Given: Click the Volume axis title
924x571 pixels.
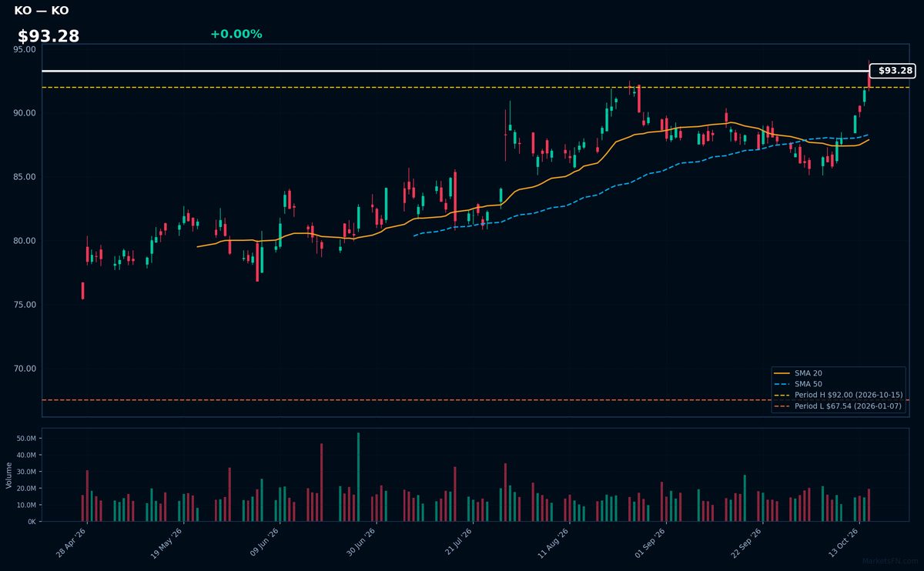Looking at the screenshot, I should (8, 476).
